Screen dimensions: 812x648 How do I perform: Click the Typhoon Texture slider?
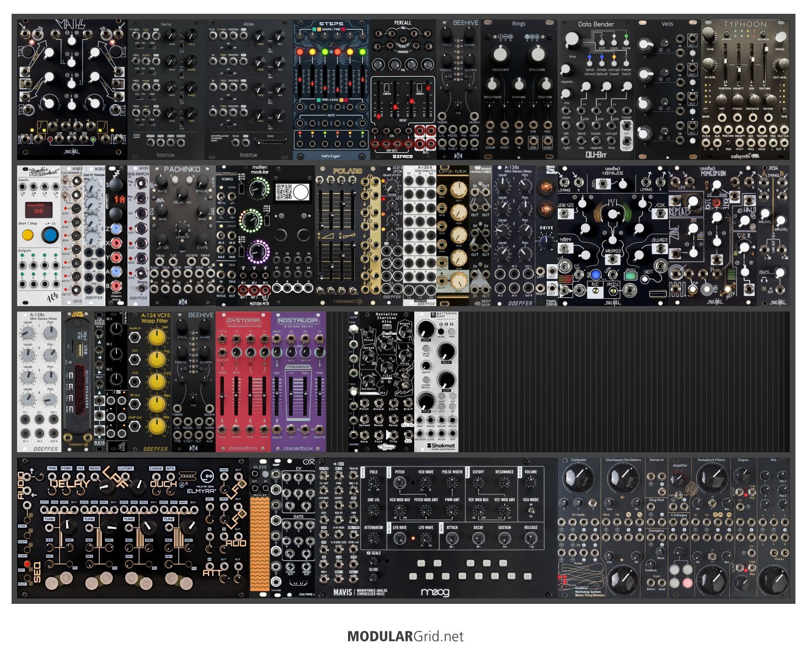(x=764, y=65)
